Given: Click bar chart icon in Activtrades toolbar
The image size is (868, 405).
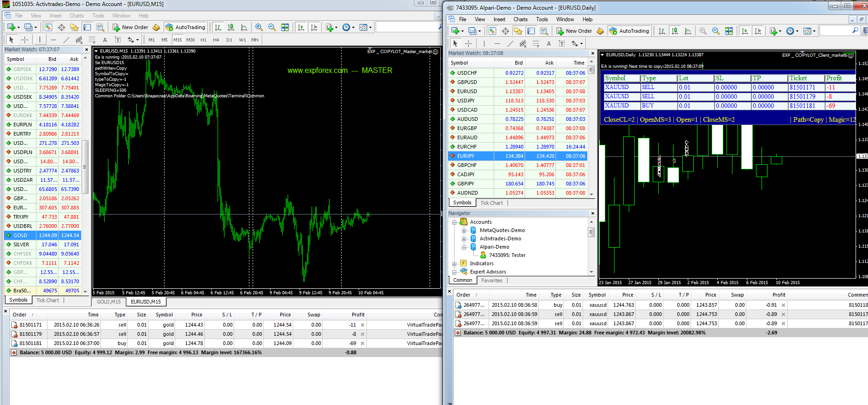Looking at the screenshot, I should tap(218, 27).
